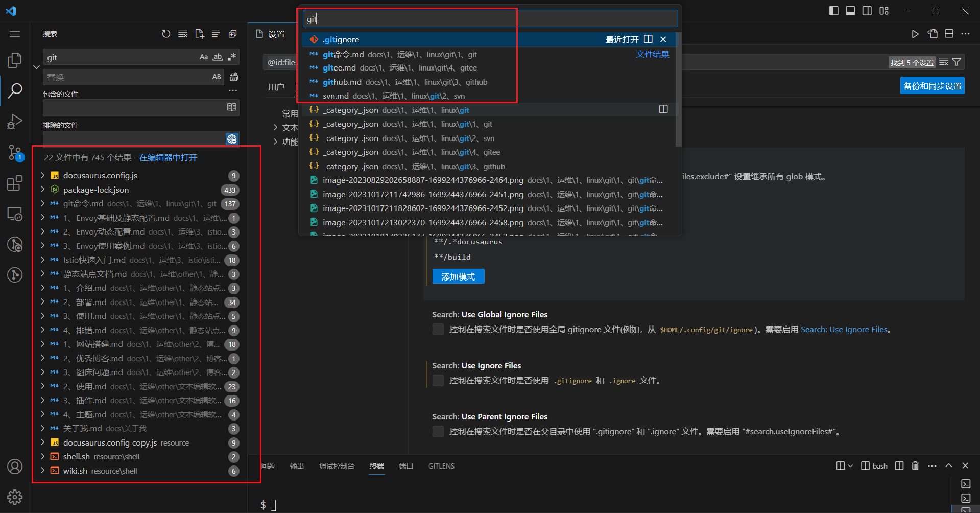Expand 文本 settings category

click(275, 128)
